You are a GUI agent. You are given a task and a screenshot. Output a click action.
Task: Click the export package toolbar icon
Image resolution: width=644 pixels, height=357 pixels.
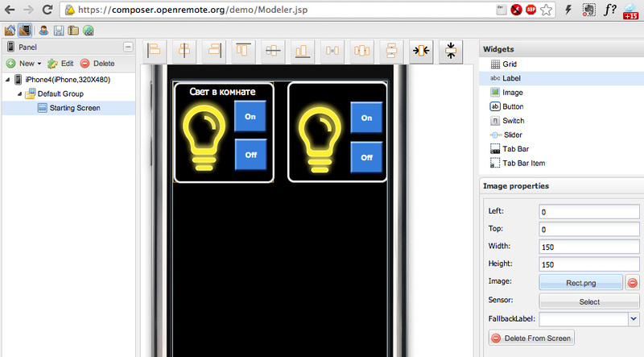pyautogui.click(x=73, y=31)
